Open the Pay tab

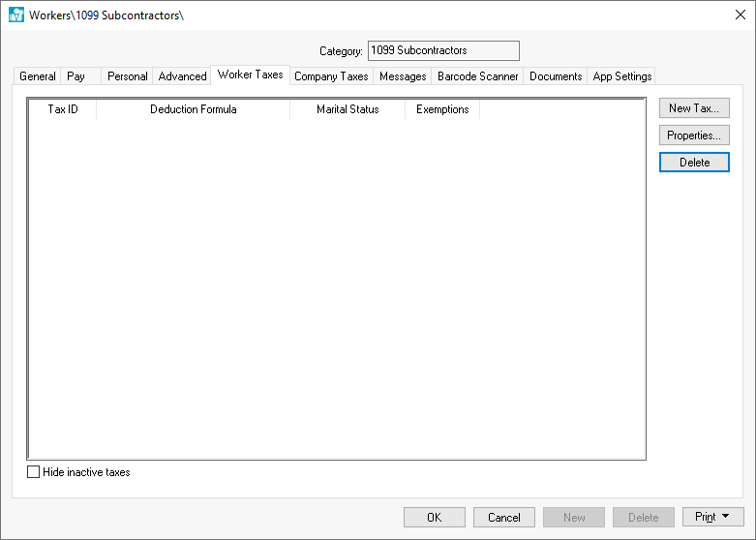point(76,76)
